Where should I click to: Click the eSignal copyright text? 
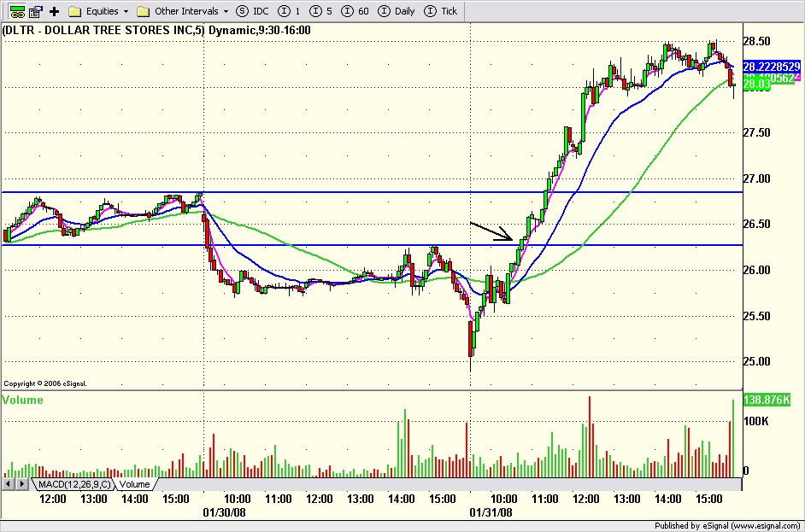click(x=45, y=383)
